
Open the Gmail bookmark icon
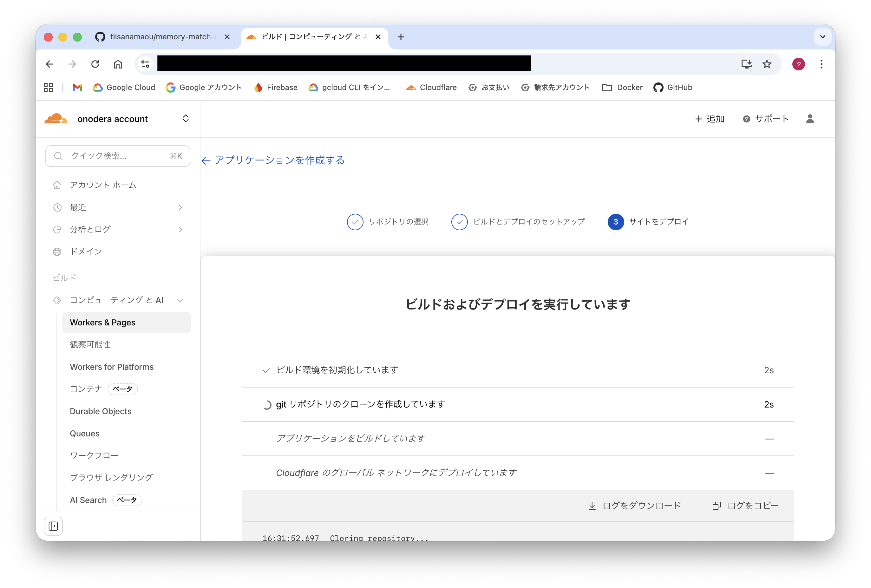[77, 87]
